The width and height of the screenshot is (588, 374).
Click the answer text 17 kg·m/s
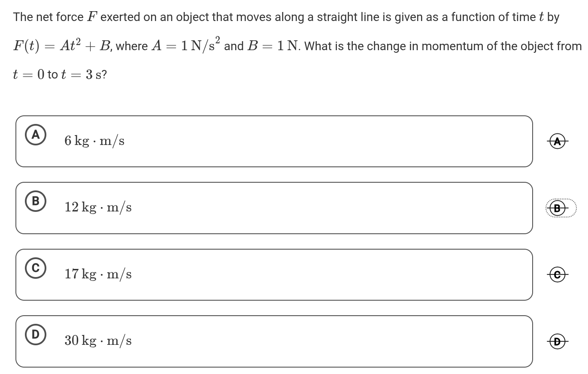pyautogui.click(x=98, y=274)
